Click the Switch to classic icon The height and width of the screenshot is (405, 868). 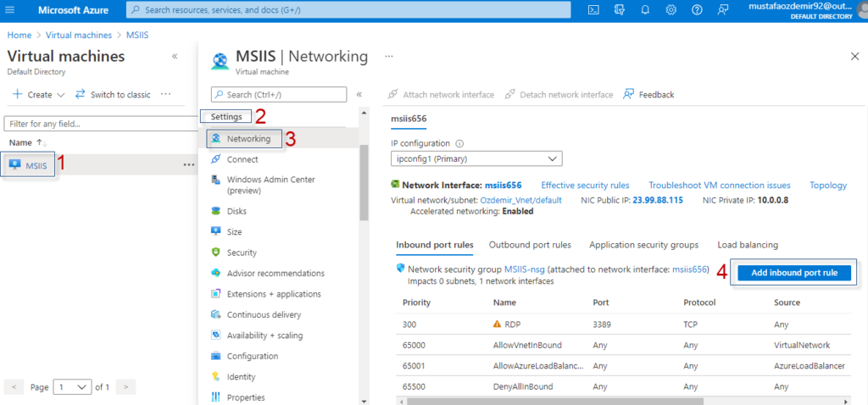81,94
